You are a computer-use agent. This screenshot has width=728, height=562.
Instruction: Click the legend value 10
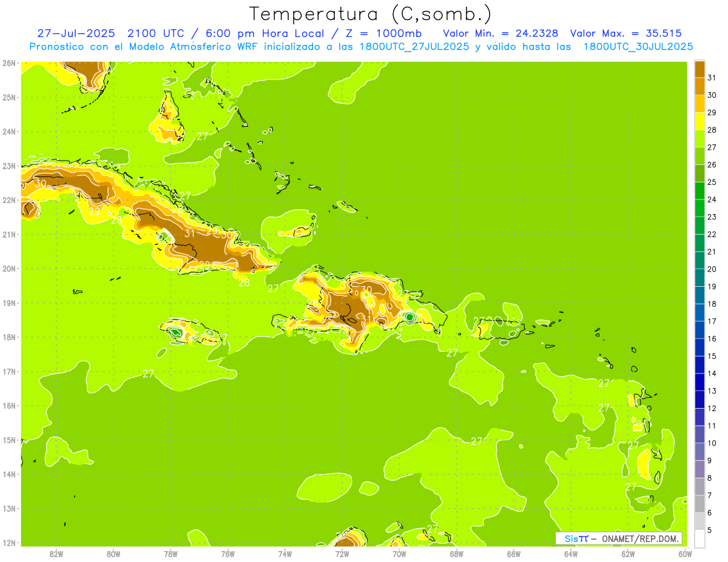[x=712, y=443]
